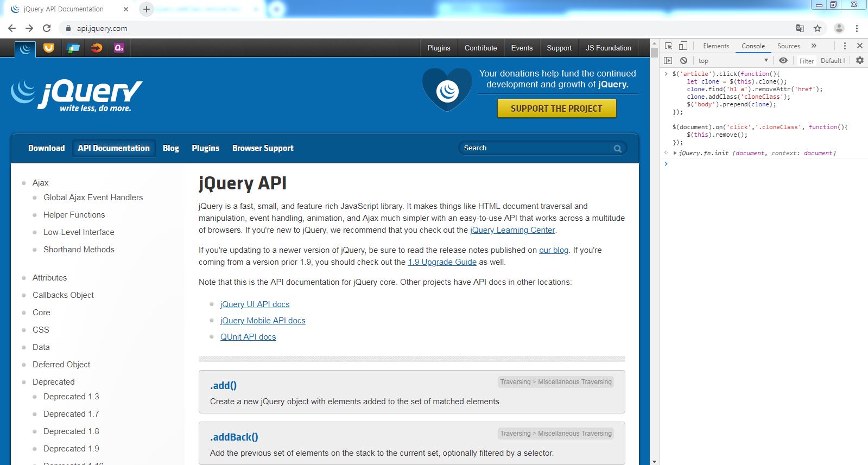
Task: Toggle DevTools device toolbar icon
Action: click(683, 46)
